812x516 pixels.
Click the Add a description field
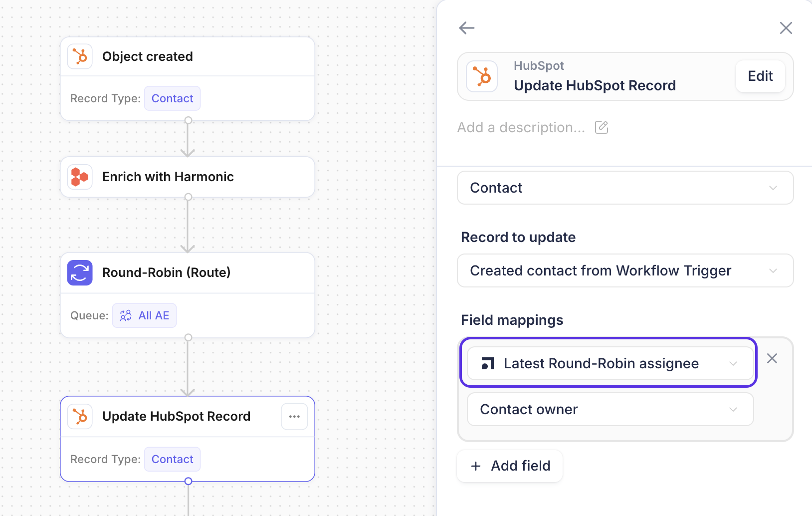pos(521,128)
